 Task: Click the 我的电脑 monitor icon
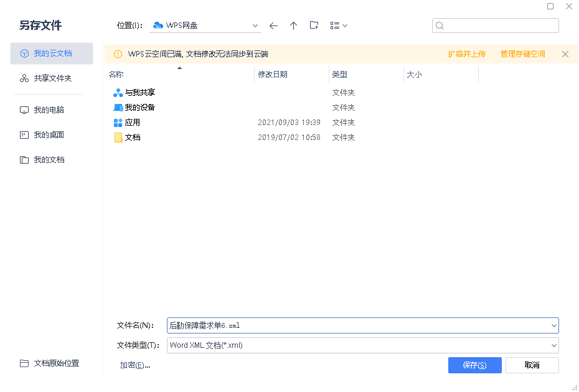(x=24, y=110)
